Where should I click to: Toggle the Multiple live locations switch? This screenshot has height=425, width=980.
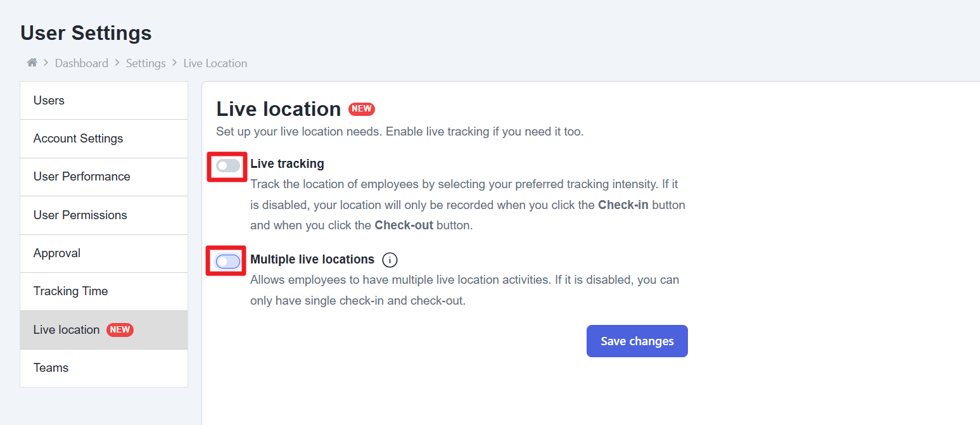[228, 261]
